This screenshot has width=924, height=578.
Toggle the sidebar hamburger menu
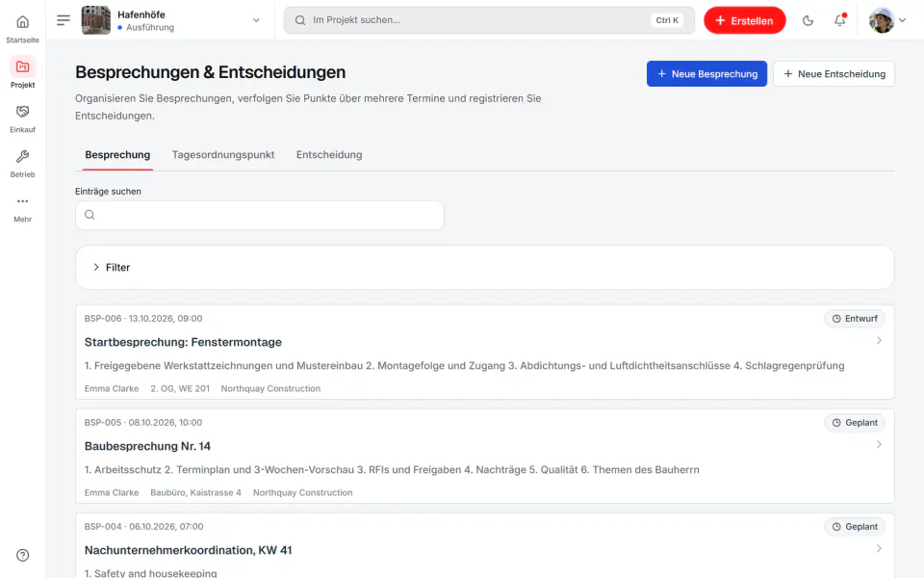[x=64, y=20]
